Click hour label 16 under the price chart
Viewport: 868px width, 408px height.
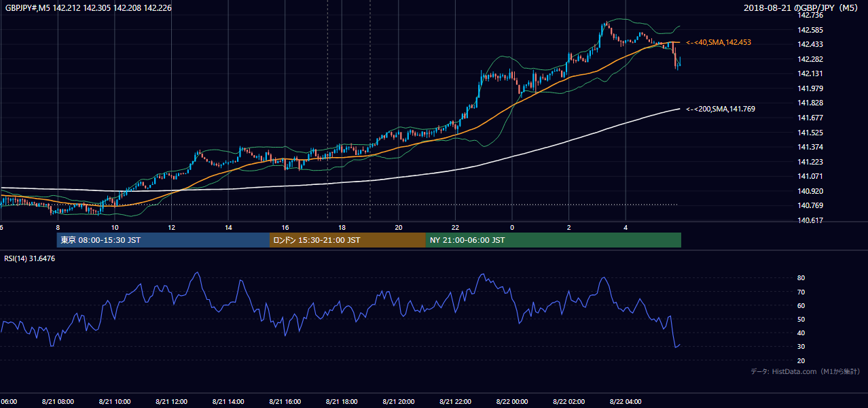[285, 228]
